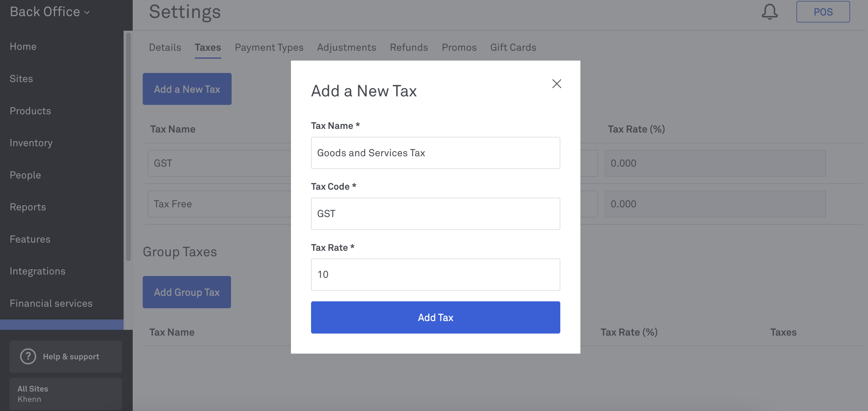Focus the Tax Name field in dialog

[x=435, y=153]
